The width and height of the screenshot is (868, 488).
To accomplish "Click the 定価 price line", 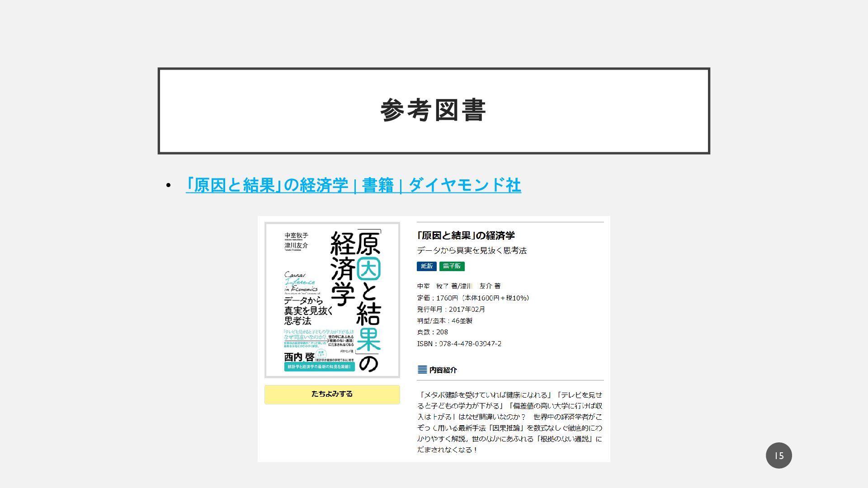I will tap(472, 298).
